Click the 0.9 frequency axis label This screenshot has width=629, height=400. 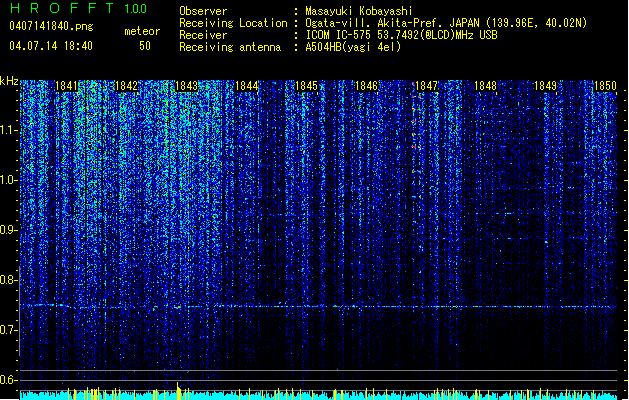pyautogui.click(x=8, y=230)
